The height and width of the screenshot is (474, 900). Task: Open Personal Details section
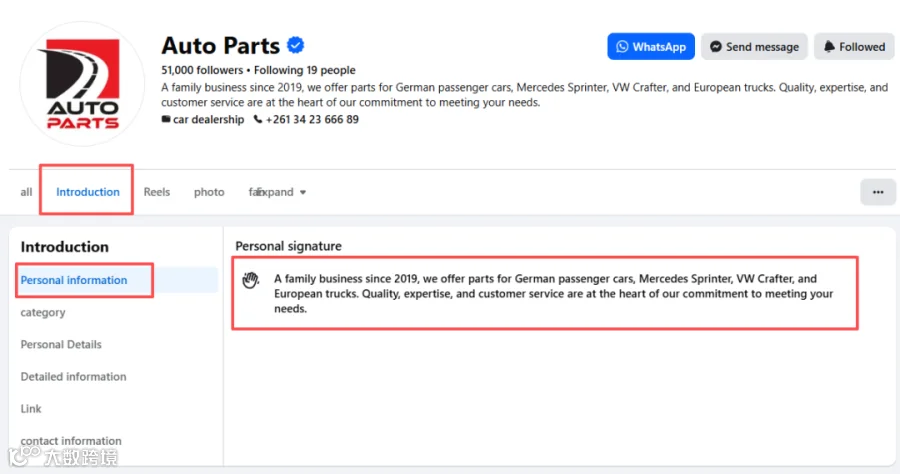(61, 344)
